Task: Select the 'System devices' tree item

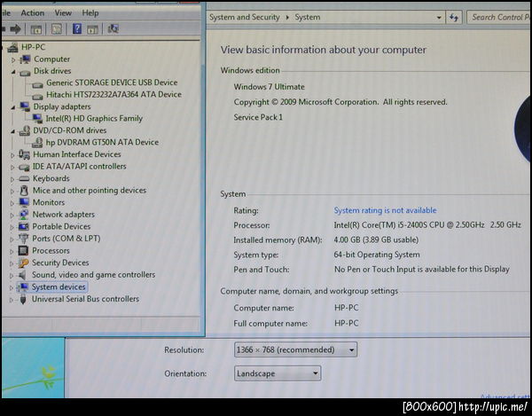Action: 59,286
